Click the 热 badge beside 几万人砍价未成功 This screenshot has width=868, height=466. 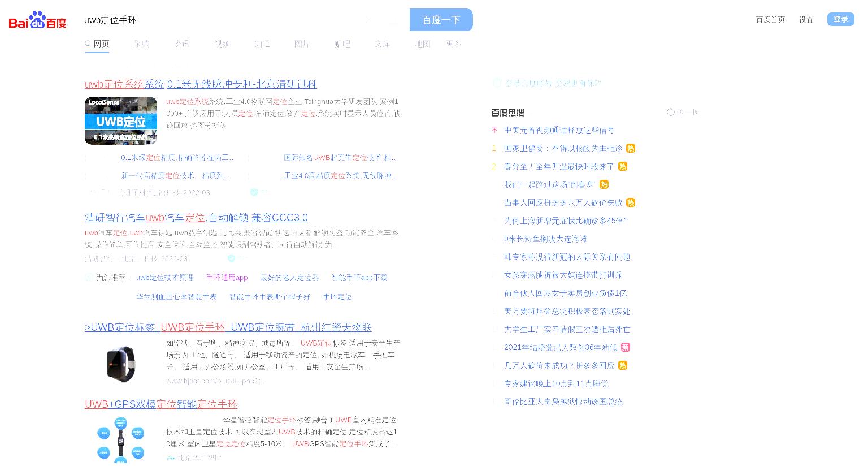coord(622,365)
